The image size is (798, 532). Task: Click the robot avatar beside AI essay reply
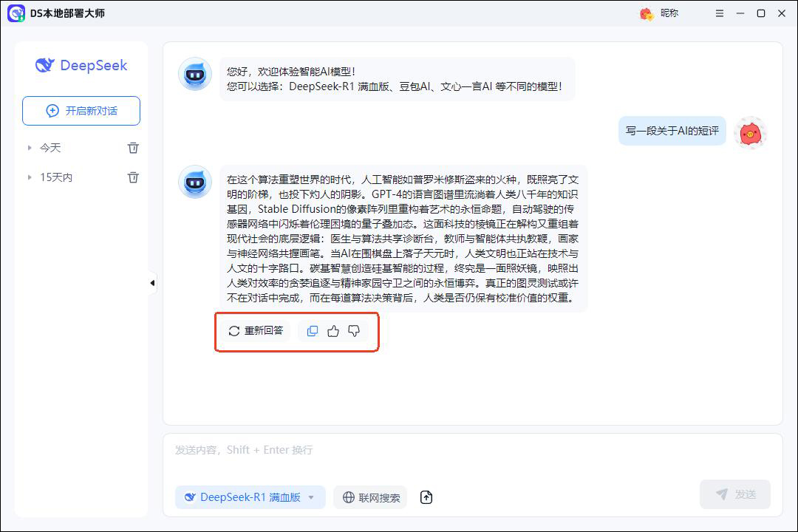point(195,182)
